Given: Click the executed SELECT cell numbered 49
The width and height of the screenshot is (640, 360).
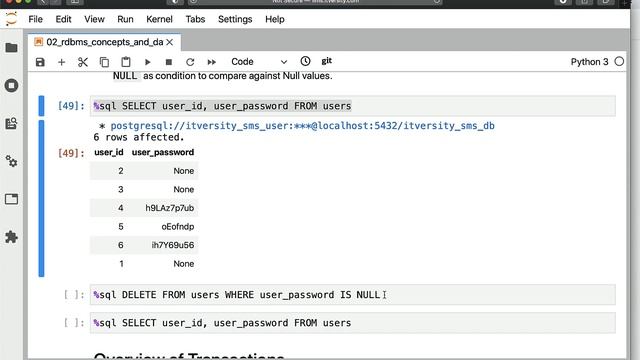Looking at the screenshot, I should (x=352, y=106).
